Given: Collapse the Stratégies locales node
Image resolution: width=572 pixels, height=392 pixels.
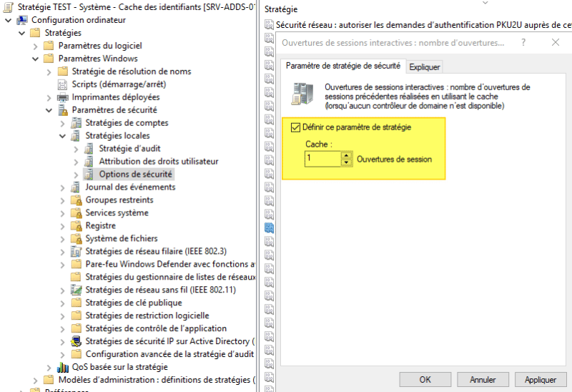Looking at the screenshot, I should (x=62, y=136).
